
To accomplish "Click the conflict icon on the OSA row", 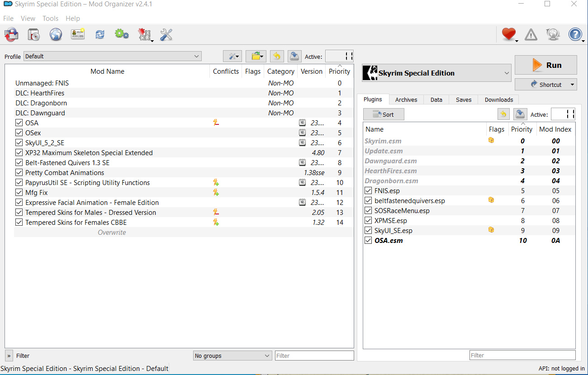I will click(216, 123).
